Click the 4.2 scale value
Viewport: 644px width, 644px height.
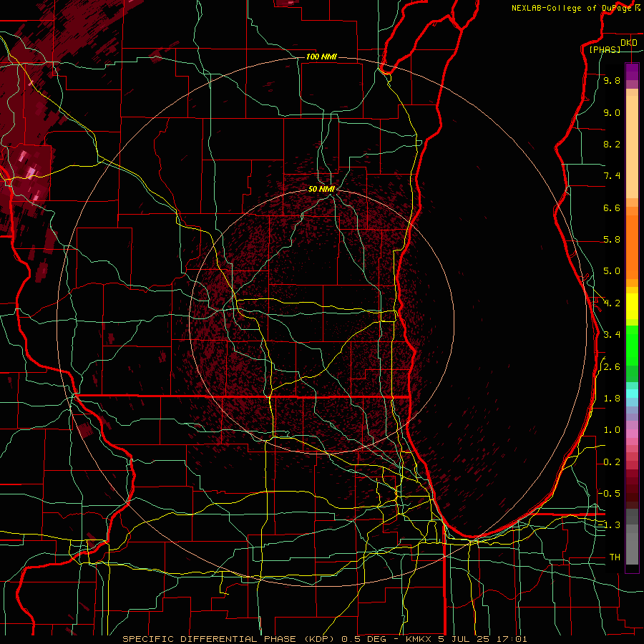pos(612,303)
